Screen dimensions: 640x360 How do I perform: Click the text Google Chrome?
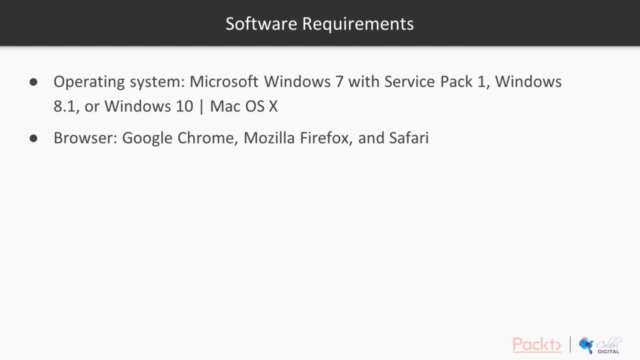180,138
